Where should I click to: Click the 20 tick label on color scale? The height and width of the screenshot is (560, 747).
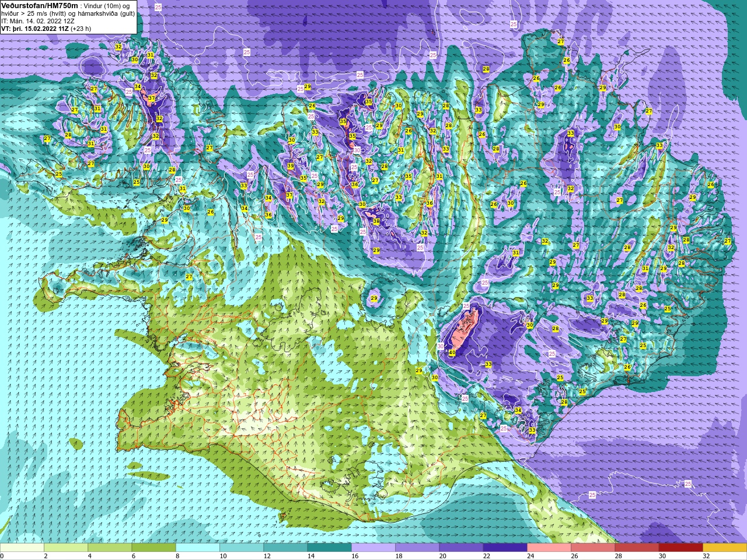pyautogui.click(x=442, y=556)
